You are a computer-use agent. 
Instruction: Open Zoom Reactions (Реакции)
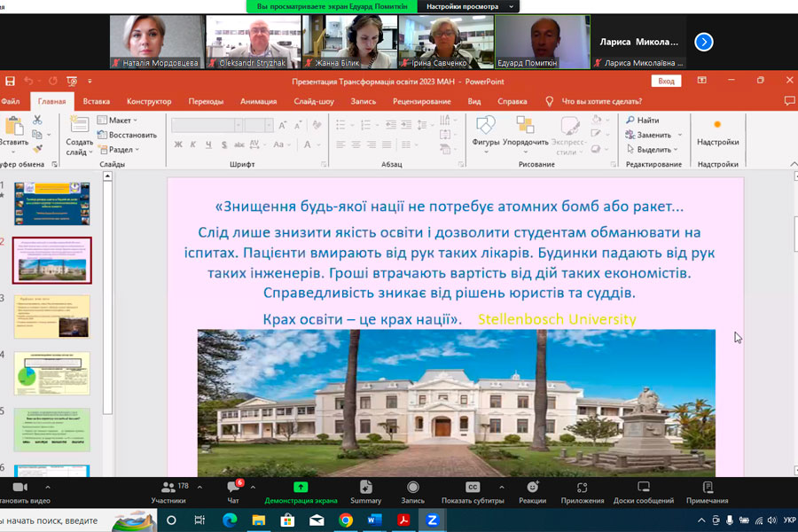point(532,492)
